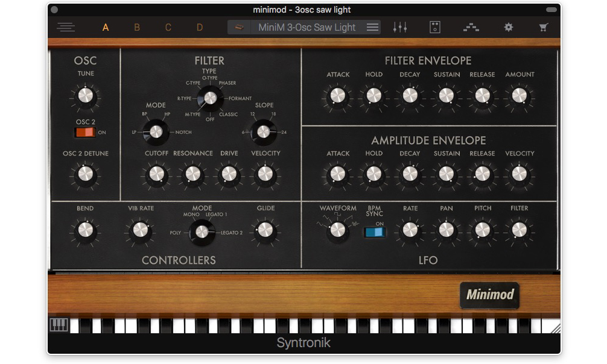Click the Vib Rate knob
Viewport: 607px width, 364px height.
click(x=141, y=230)
